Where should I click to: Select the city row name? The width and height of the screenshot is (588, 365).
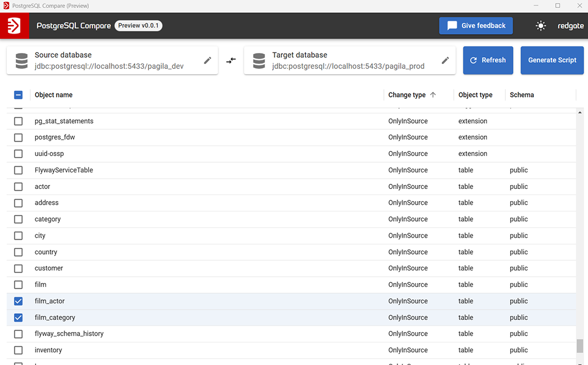coord(40,236)
